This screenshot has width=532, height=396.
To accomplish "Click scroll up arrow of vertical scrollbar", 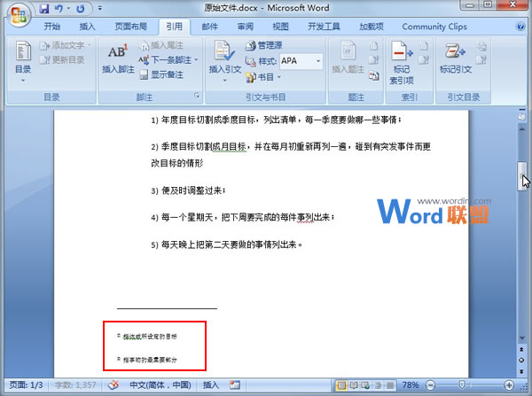I will pos(522,129).
